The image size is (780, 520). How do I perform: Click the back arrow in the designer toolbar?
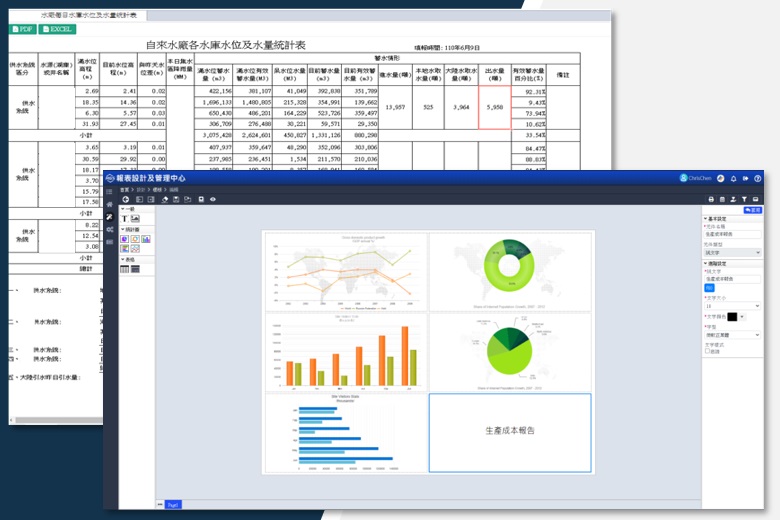[125, 199]
